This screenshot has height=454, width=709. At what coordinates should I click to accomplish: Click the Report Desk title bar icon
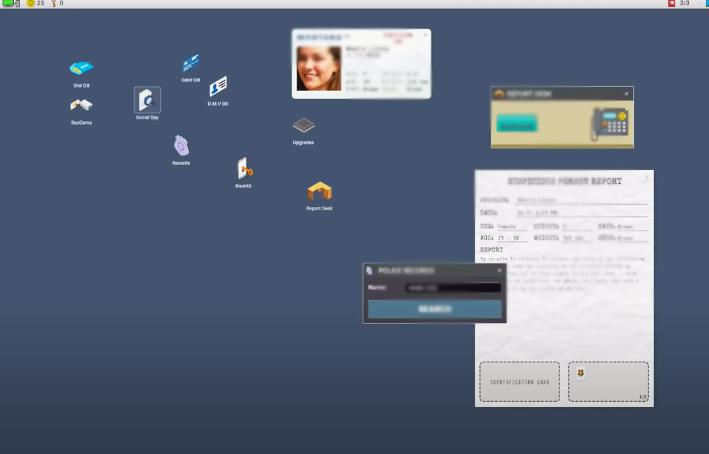(499, 94)
